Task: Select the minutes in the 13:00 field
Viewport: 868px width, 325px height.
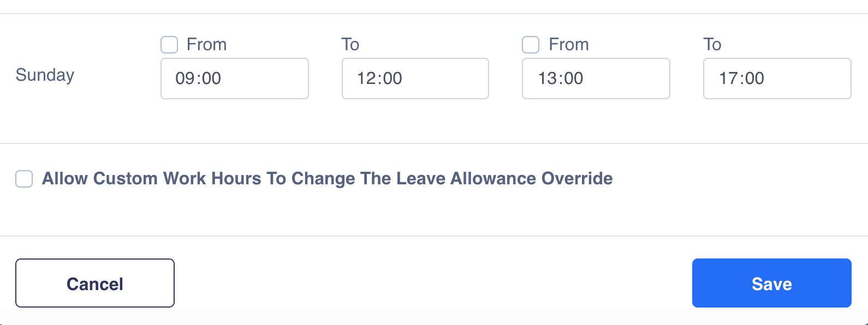Action: [574, 79]
